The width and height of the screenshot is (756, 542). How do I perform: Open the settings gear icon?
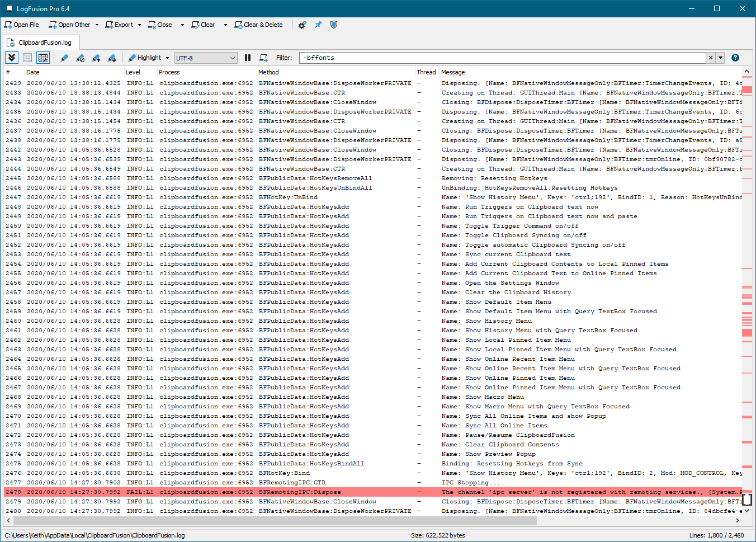[302, 25]
